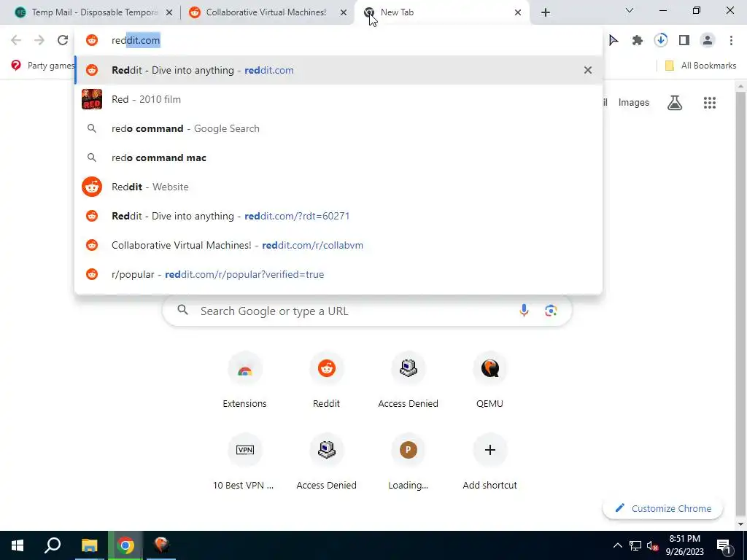Viewport: 747px width, 560px height.
Task: Open the 10 Best VPN shortcut tile
Action: [x=245, y=462]
